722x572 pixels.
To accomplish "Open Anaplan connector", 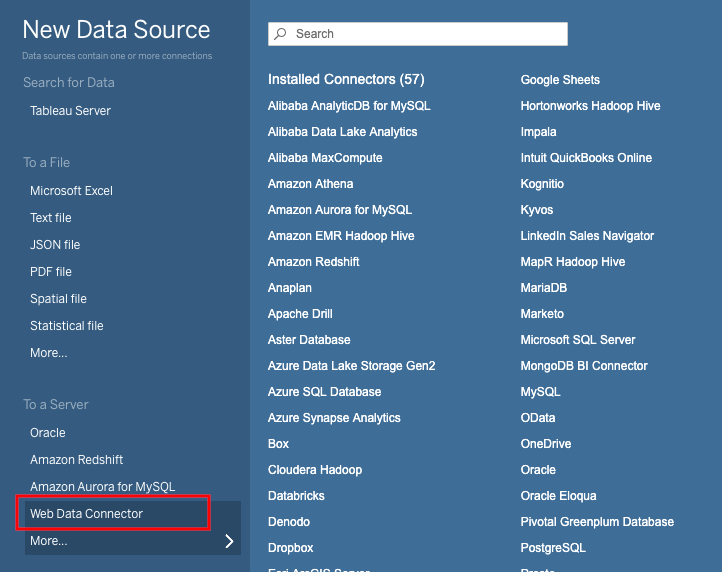I will 290,288.
